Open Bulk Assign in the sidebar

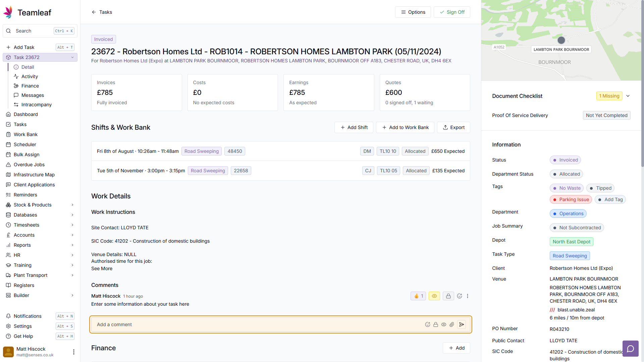point(40,155)
